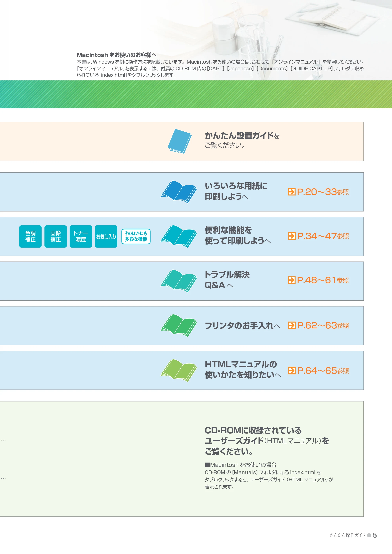Select the トナー濃度 feature tile

(81, 237)
